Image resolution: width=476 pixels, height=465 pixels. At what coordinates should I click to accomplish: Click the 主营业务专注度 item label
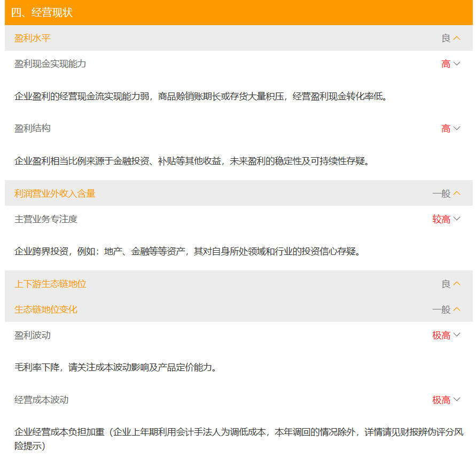point(45,219)
